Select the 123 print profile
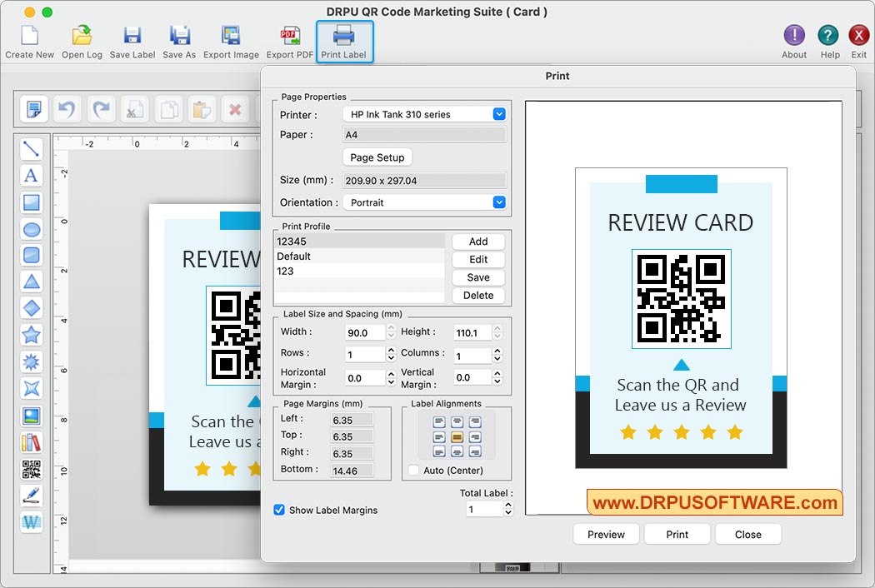 (x=358, y=272)
